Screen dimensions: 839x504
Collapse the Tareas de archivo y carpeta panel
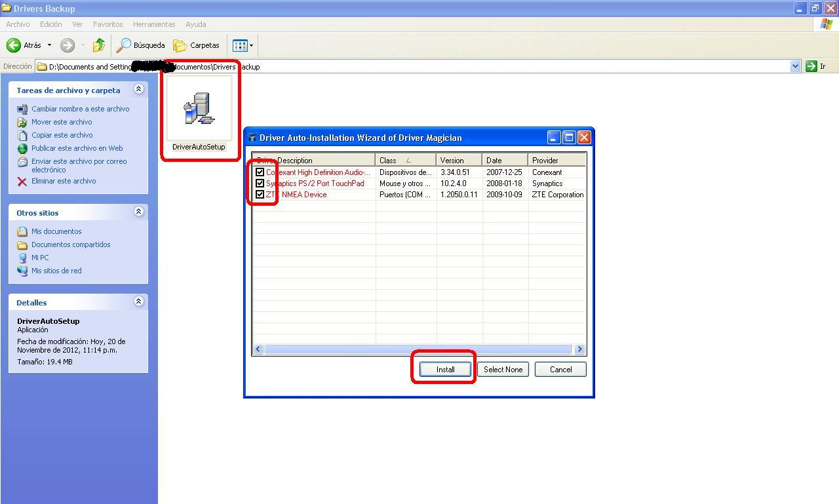138,89
